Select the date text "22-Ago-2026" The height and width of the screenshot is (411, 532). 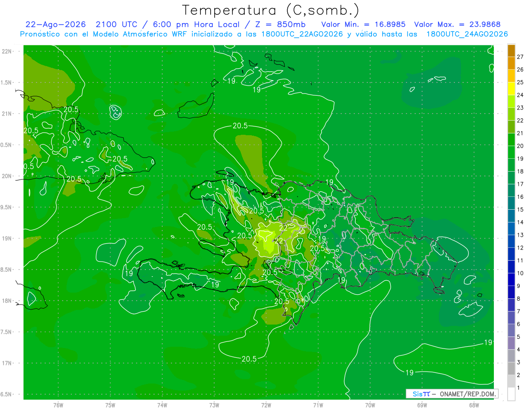pos(55,24)
